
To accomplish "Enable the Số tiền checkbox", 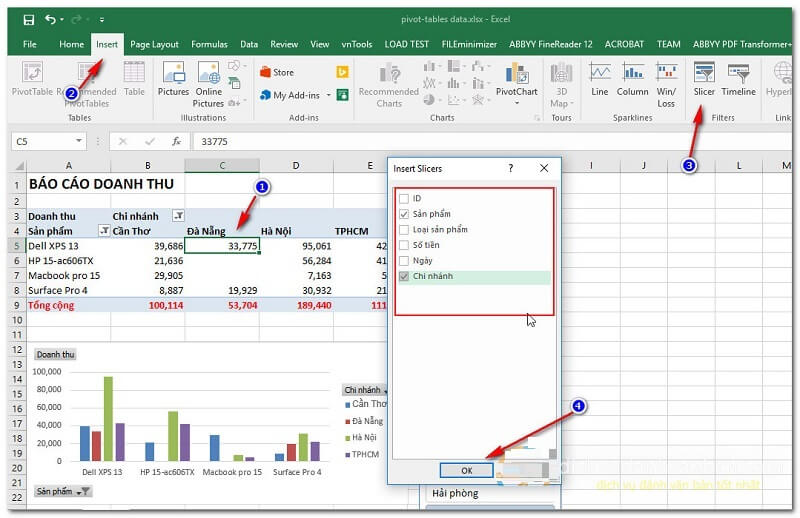I will pos(404,245).
